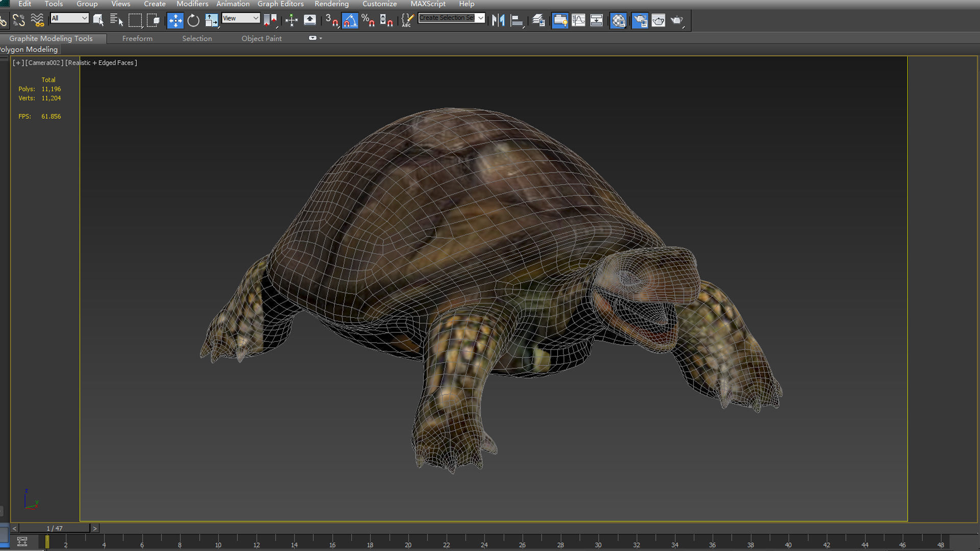
Task: Open the Customize menu
Action: (379, 4)
